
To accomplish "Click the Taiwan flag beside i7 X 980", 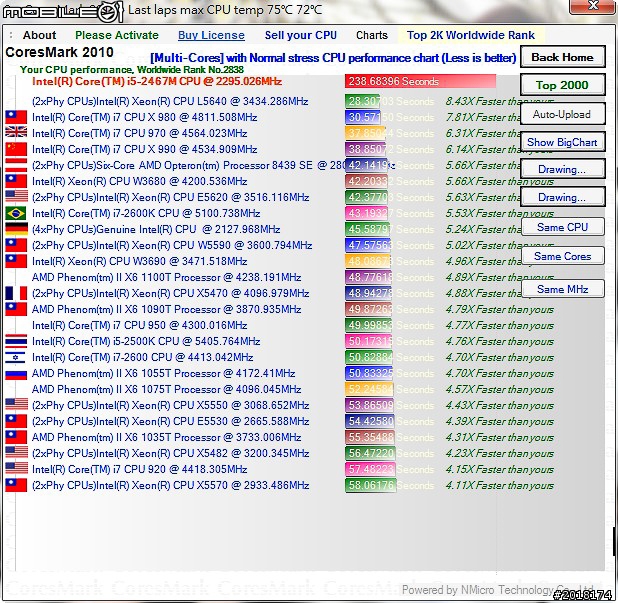I will click(16, 117).
